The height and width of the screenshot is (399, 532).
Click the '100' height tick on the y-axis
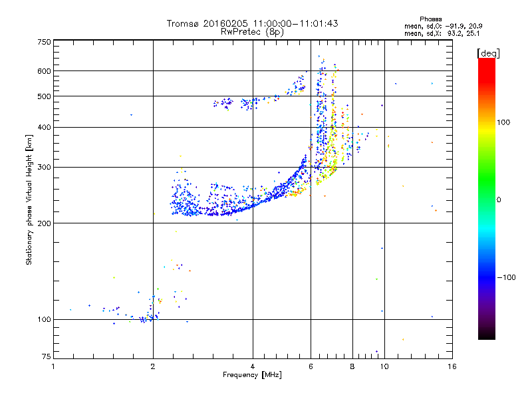44,319
